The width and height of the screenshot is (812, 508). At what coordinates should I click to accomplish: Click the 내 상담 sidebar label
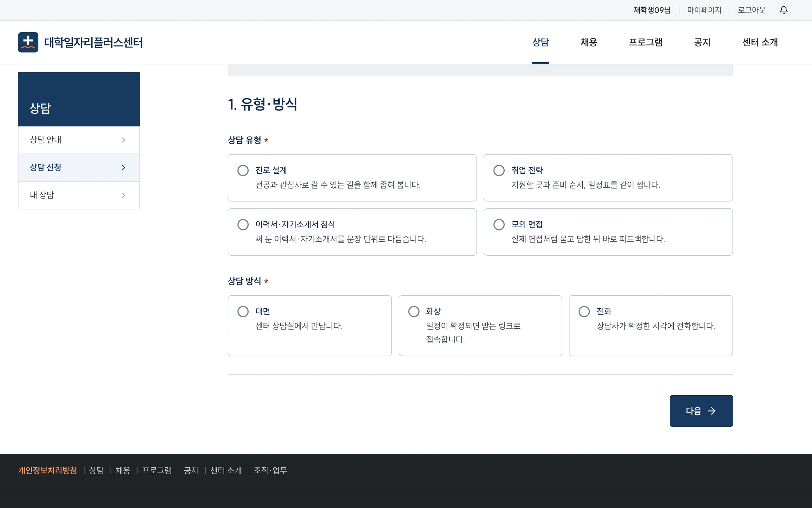click(42, 195)
